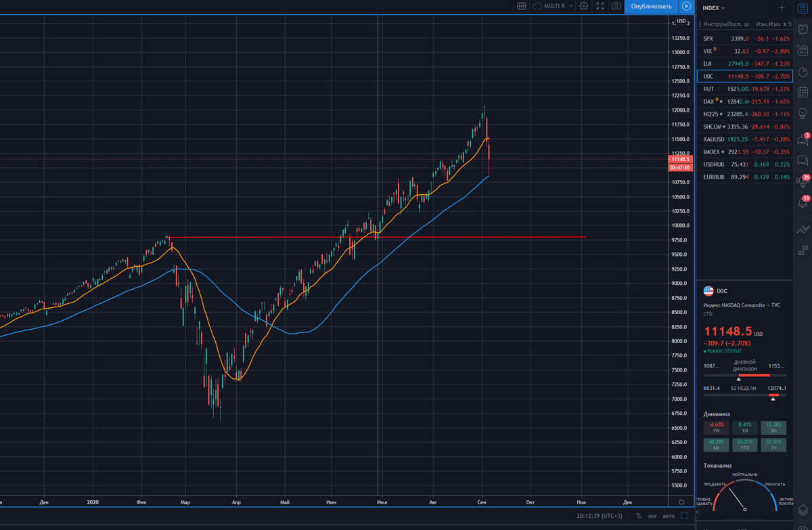The height and width of the screenshot is (530, 812).
Task: Open the news list sidebar panel
Action: point(803,50)
